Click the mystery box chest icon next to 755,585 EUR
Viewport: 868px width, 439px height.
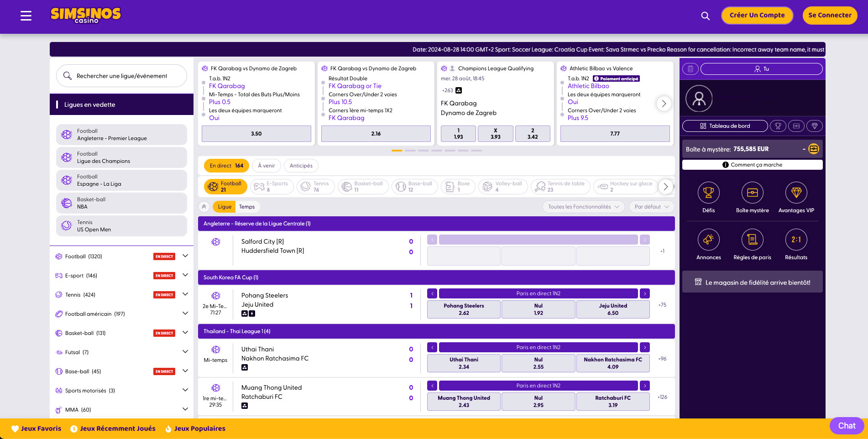coord(814,149)
